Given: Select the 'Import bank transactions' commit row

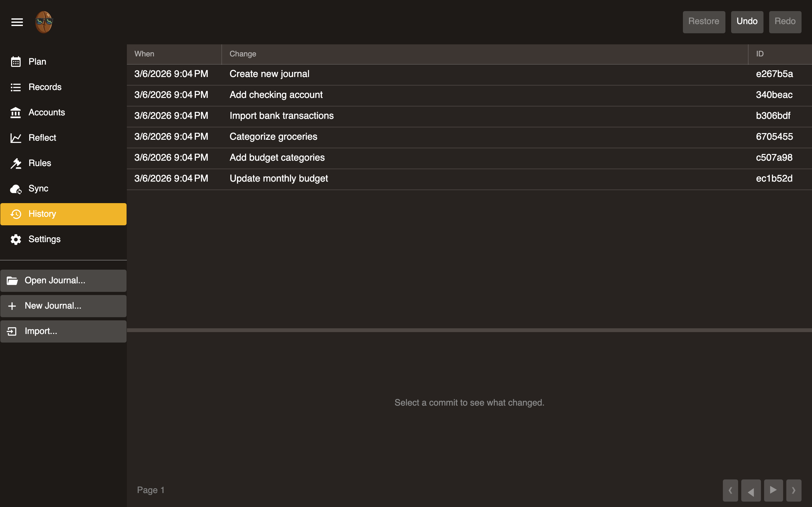Looking at the screenshot, I should pyautogui.click(x=282, y=116).
